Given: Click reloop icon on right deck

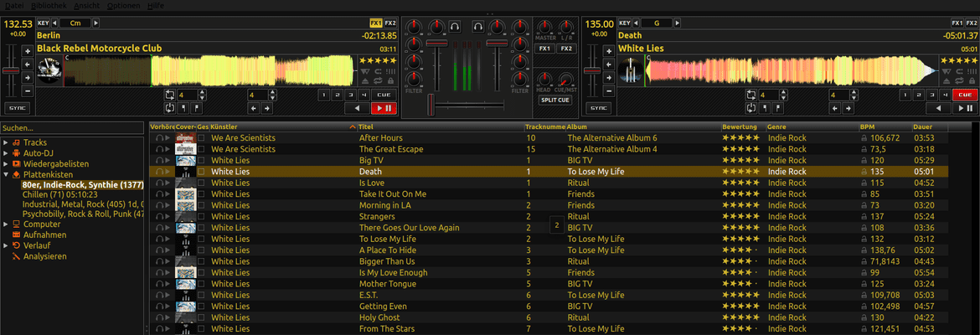Looking at the screenshot, I should pyautogui.click(x=751, y=108).
